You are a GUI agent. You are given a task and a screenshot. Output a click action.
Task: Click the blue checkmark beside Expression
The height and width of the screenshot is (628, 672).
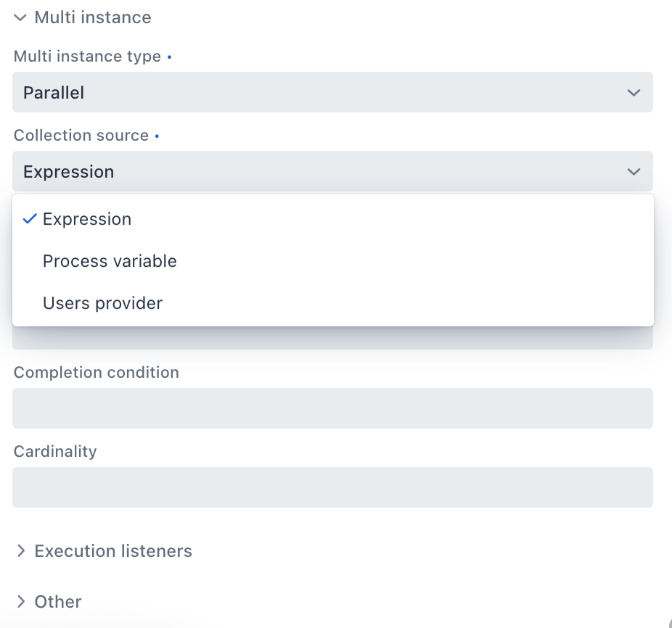[29, 218]
